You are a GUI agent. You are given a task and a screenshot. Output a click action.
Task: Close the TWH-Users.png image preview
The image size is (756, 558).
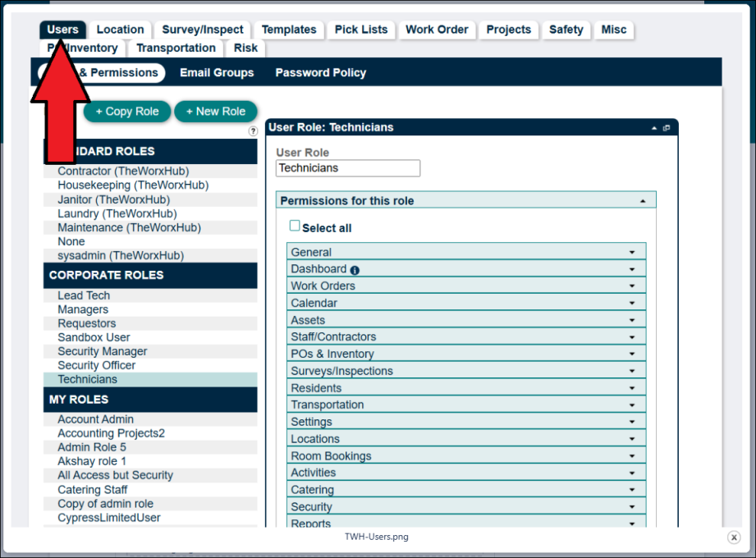pyautogui.click(x=734, y=537)
